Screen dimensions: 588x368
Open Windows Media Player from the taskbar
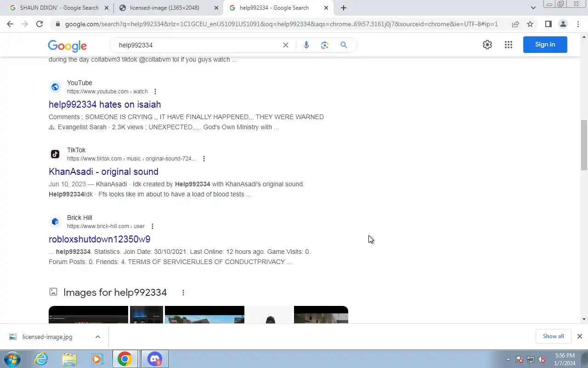97,359
